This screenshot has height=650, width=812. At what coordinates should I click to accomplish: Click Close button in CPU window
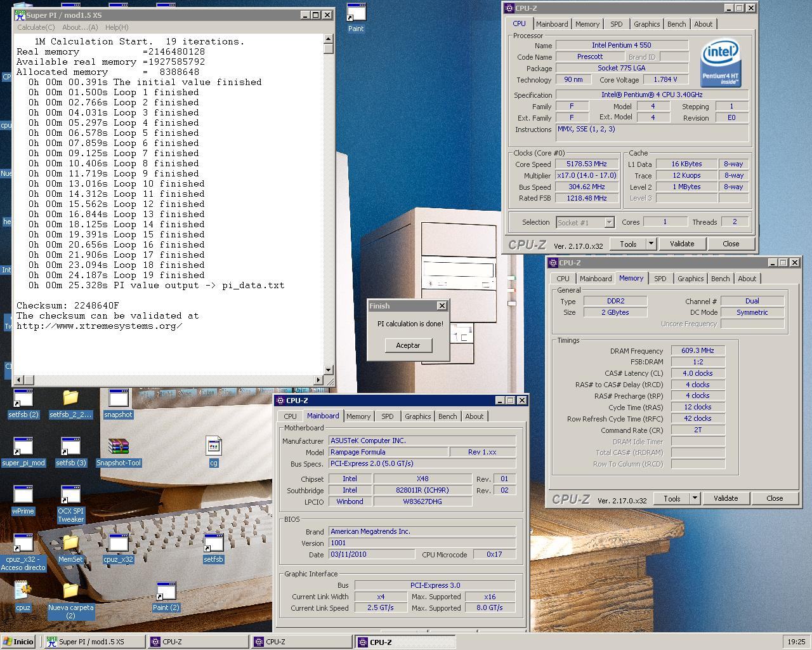click(x=731, y=244)
